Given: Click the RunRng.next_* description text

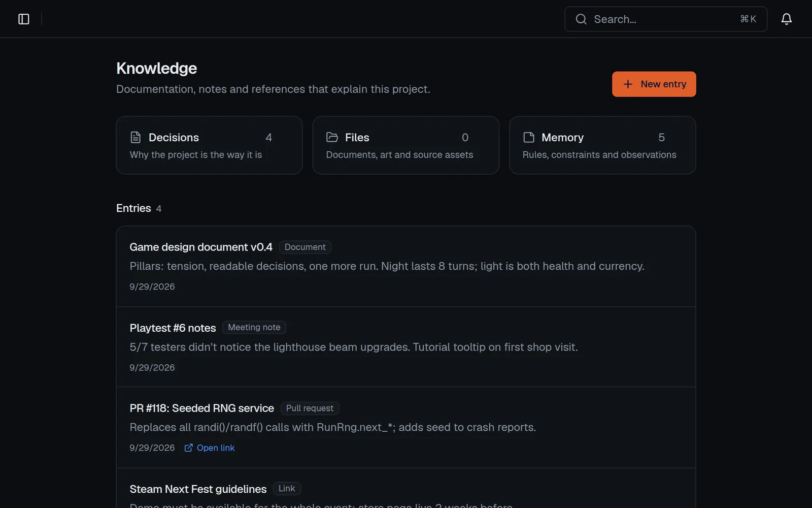Looking at the screenshot, I should pyautogui.click(x=332, y=427).
